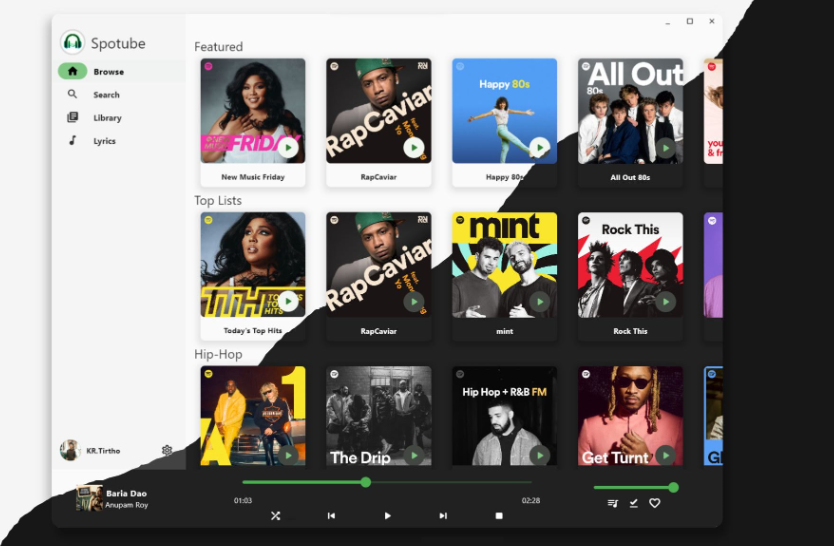Screen dimensions: 834x546
Task: Adjust the volume slider
Action: pyautogui.click(x=636, y=487)
